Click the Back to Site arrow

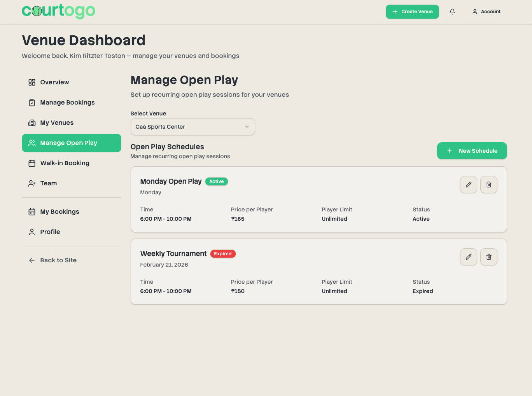[32, 260]
